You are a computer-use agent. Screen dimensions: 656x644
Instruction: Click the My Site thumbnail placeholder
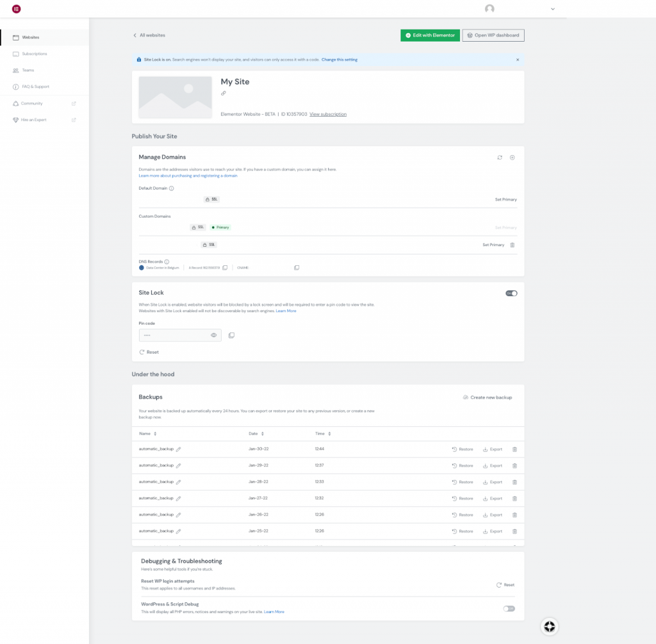[x=176, y=97]
